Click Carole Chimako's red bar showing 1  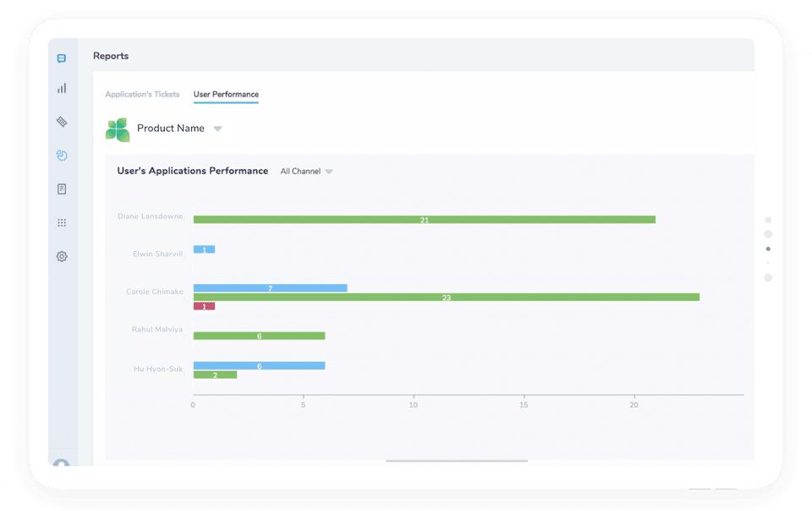click(x=204, y=306)
